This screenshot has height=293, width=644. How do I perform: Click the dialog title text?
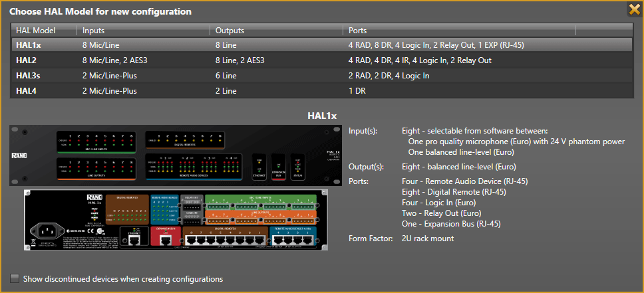coord(100,11)
